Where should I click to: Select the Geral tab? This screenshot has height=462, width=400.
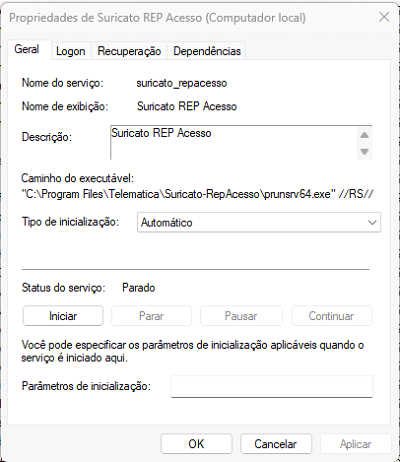[27, 49]
